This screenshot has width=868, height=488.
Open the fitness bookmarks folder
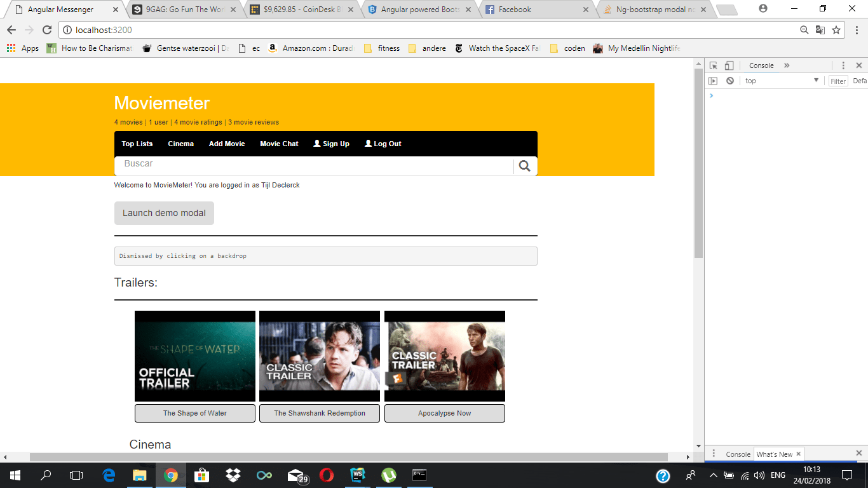point(382,48)
